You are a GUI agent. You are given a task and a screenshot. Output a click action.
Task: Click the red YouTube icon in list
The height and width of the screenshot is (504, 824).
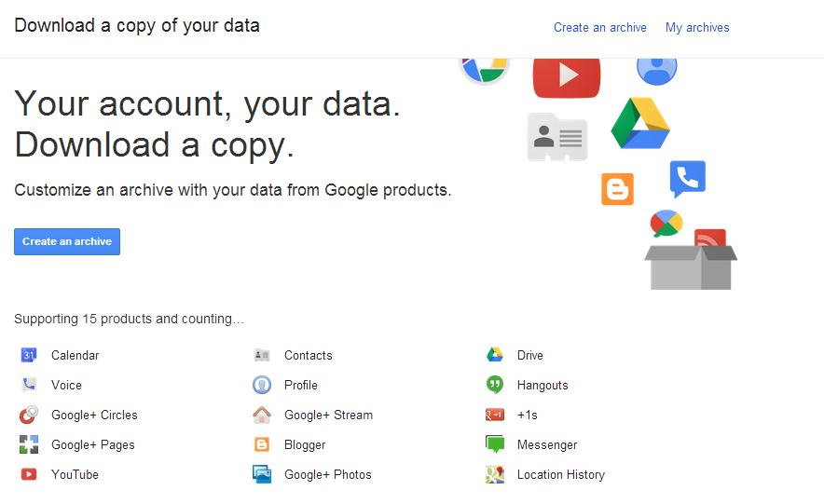(x=29, y=474)
